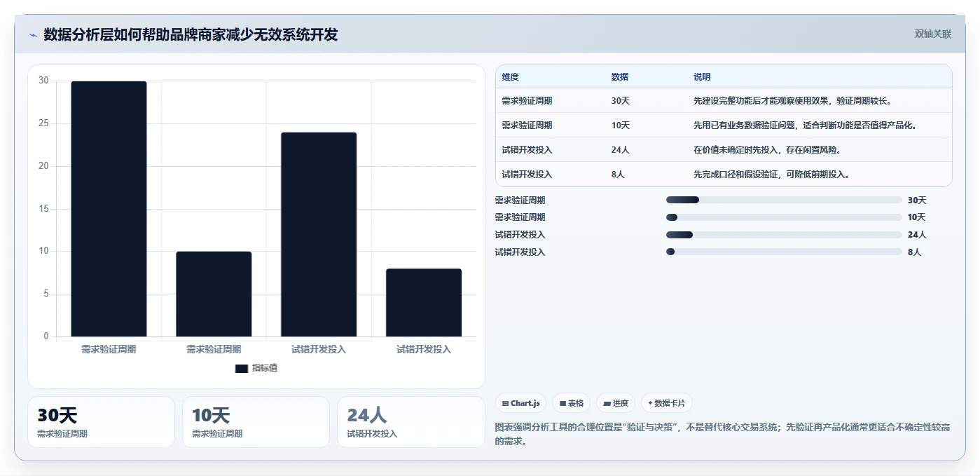Screen dimensions: 980x476
Task: Select the 进度 tag chip
Action: point(616,403)
